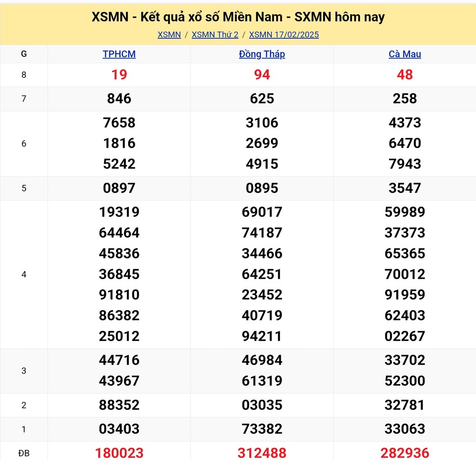Open the XSMN breadcrumb link
The width and height of the screenshot is (476, 460).
pos(169,34)
